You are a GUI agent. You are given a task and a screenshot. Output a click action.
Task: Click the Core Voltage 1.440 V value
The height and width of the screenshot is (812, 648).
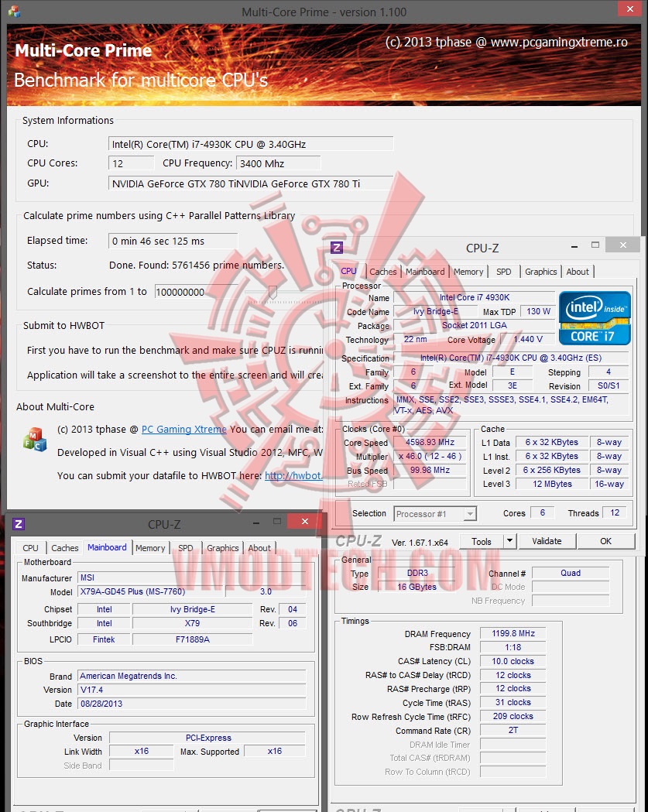coord(528,339)
